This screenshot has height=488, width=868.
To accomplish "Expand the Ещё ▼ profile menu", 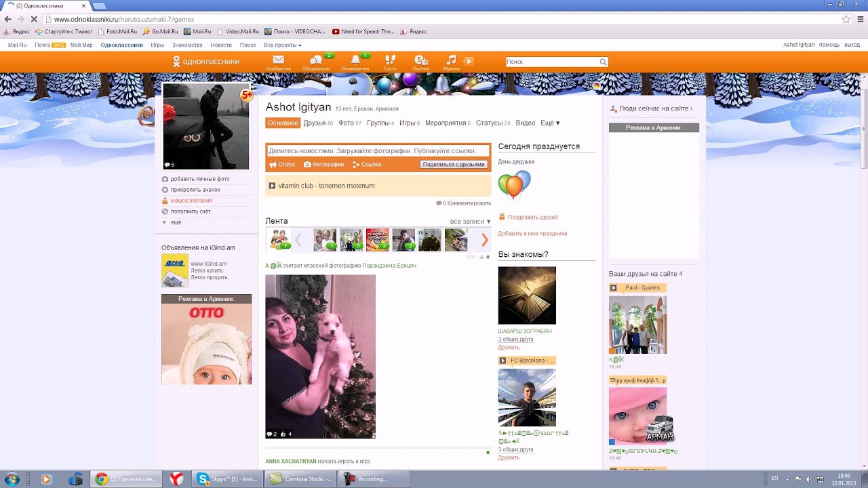I will pyautogui.click(x=550, y=123).
